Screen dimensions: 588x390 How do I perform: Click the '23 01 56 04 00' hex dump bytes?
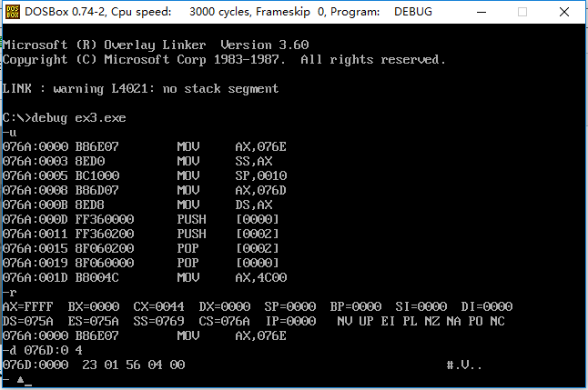coord(134,365)
